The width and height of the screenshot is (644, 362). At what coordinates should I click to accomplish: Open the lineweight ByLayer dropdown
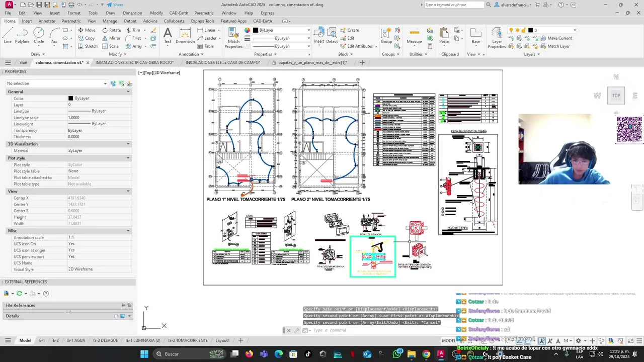point(308,38)
